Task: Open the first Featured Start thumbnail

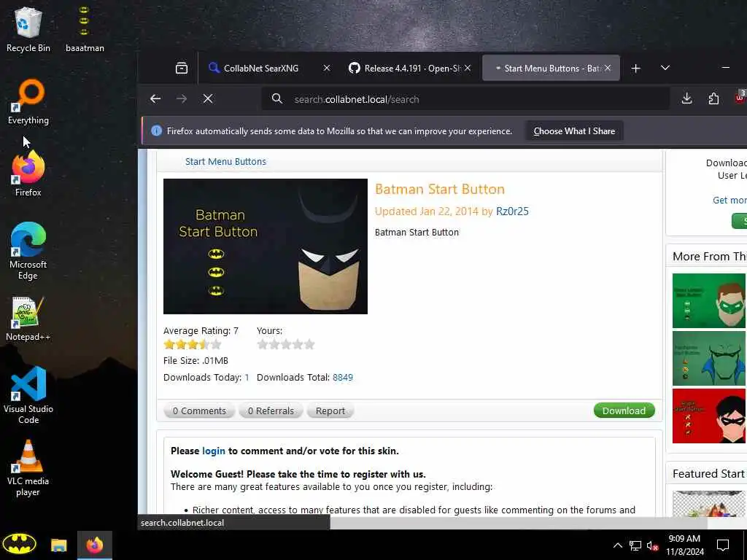Action: [x=709, y=504]
